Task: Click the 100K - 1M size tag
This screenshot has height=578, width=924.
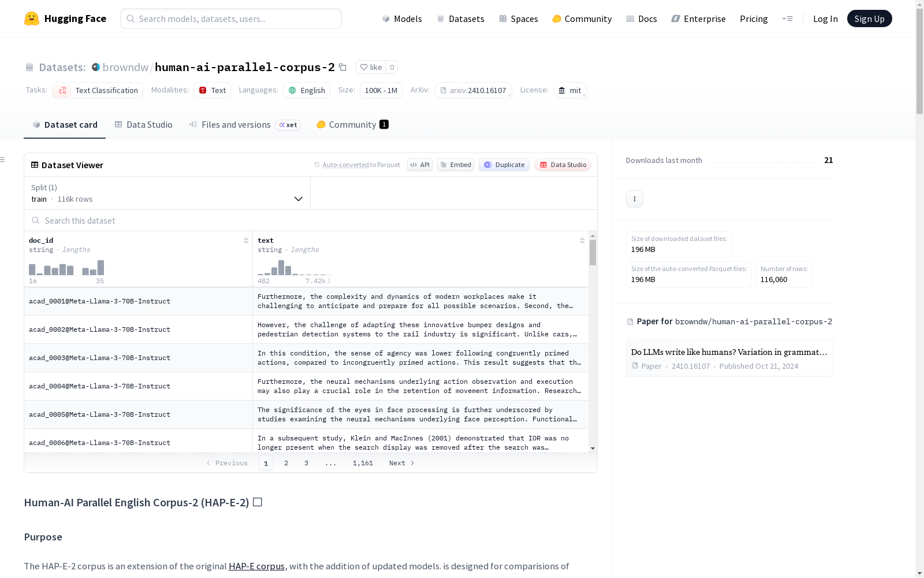Action: [381, 90]
